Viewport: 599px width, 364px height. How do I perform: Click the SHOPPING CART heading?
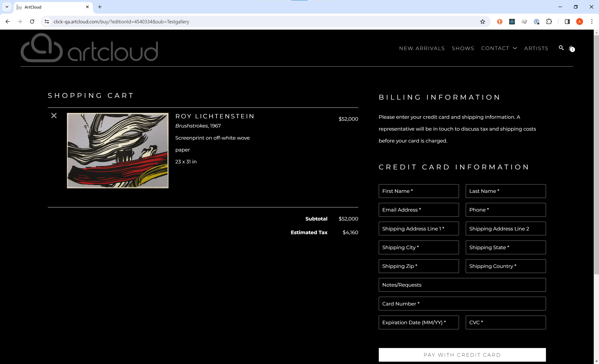[91, 96]
